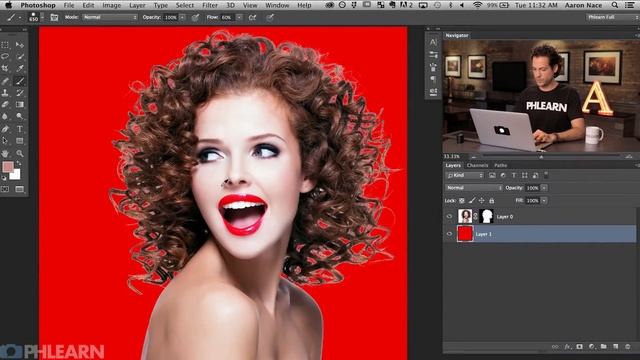Viewport: 640px width, 360px height.
Task: Select the History Brush tool
Action: click(19, 93)
